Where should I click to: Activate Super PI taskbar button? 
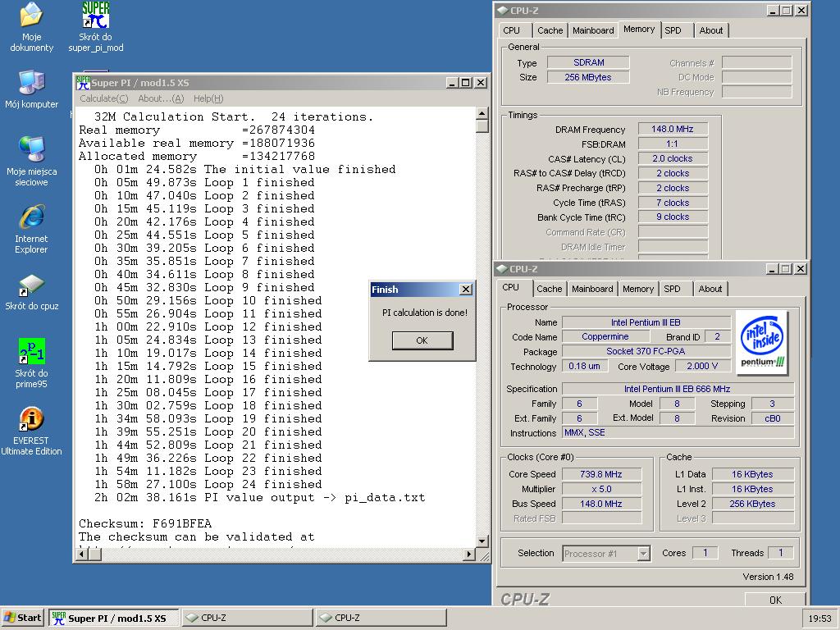(x=114, y=618)
